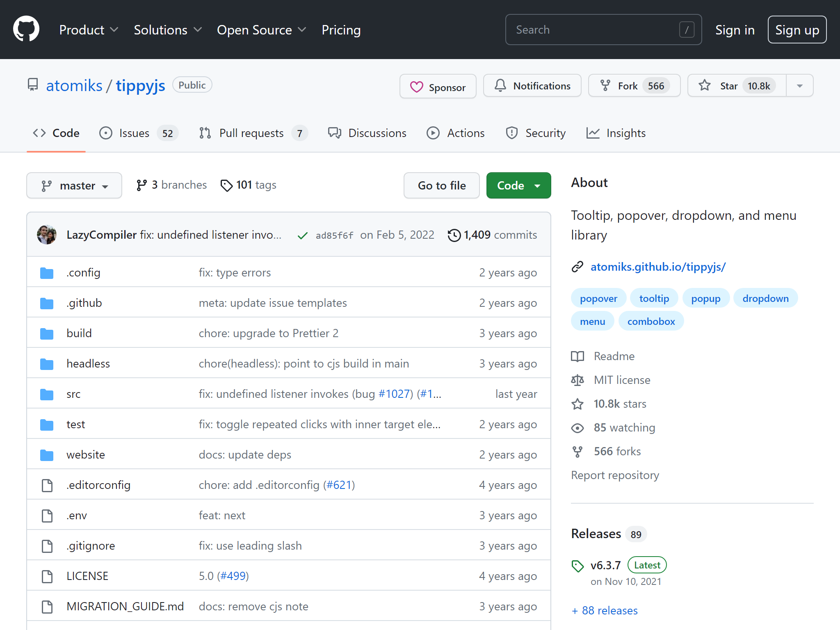This screenshot has width=840, height=630.
Task: Open the Pricing menu item
Action: tap(341, 30)
